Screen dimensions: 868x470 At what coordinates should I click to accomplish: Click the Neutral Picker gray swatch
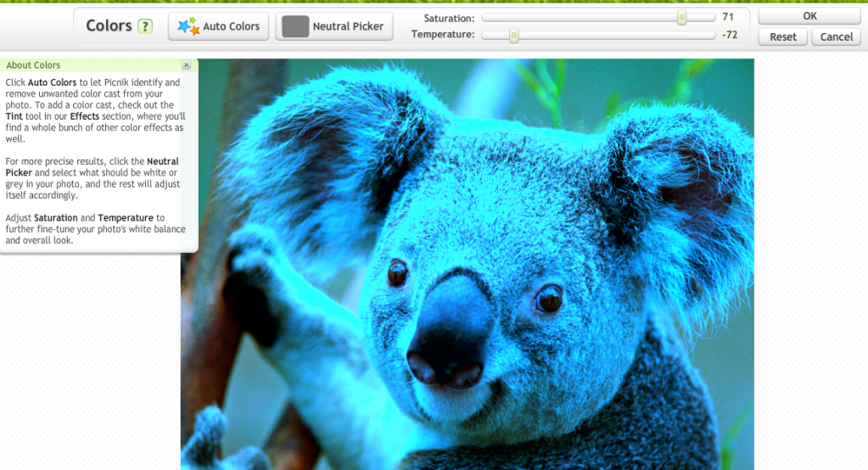(x=294, y=26)
